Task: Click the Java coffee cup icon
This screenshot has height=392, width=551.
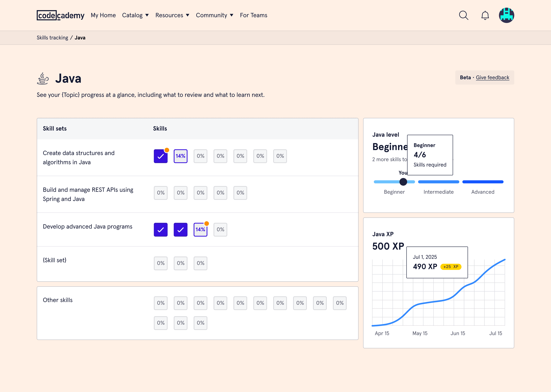Action: (x=43, y=78)
